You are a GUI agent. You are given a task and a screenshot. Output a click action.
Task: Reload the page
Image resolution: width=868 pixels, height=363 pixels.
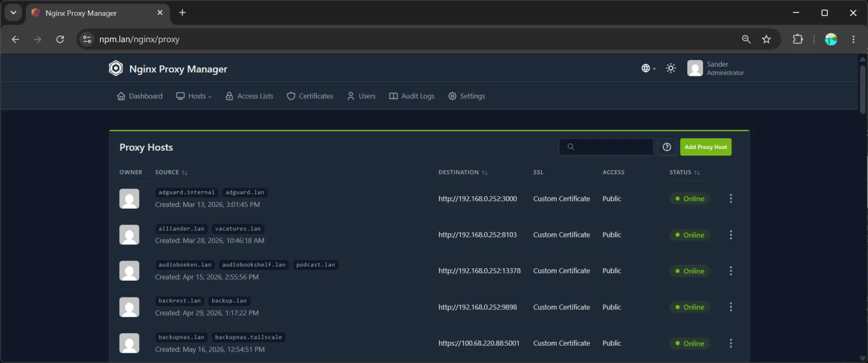click(60, 39)
